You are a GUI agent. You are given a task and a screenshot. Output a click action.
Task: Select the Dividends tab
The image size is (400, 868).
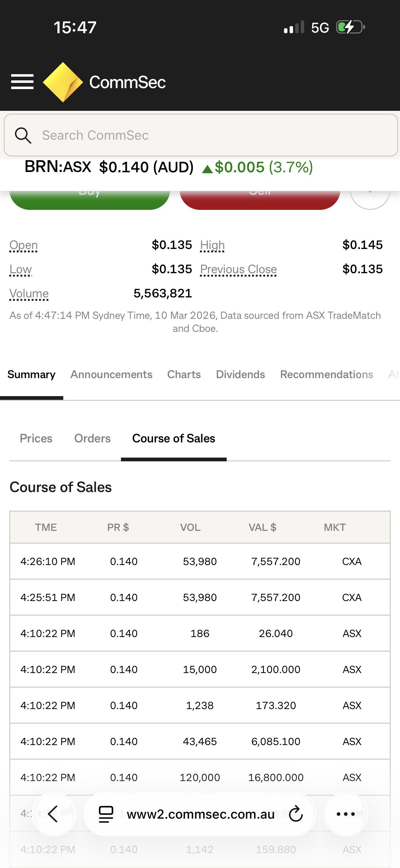tap(240, 374)
